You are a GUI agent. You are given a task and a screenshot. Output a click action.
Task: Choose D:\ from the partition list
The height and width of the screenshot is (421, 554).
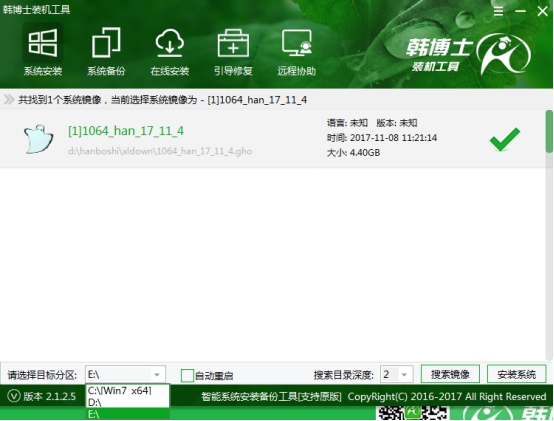click(x=128, y=402)
